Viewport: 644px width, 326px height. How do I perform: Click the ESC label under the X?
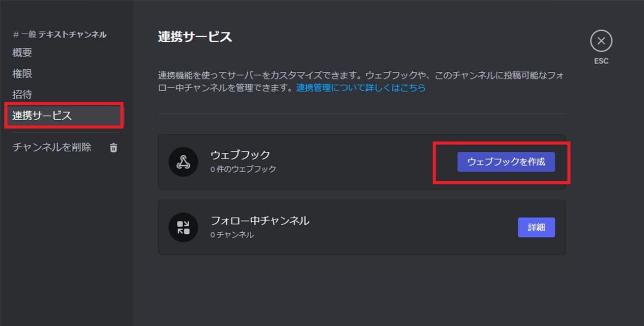pyautogui.click(x=601, y=61)
